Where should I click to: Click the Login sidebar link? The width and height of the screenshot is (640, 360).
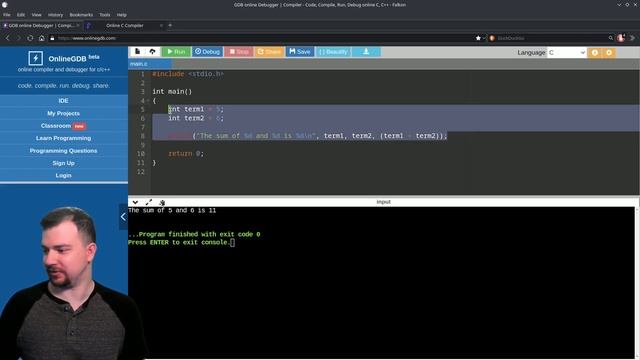pyautogui.click(x=63, y=176)
